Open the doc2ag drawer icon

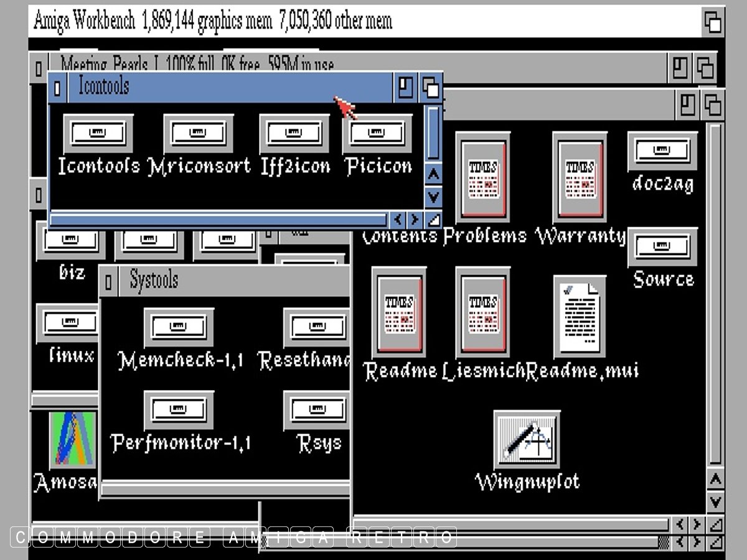coord(662,151)
